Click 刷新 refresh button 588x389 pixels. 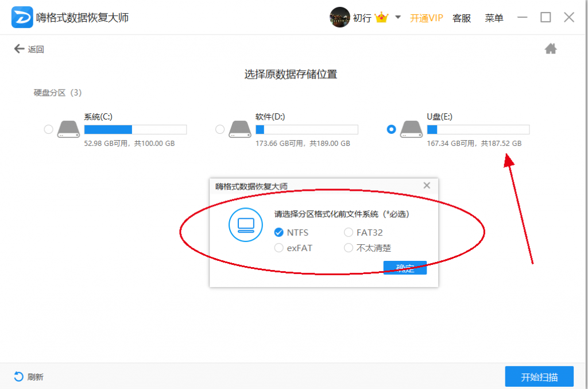click(x=29, y=376)
